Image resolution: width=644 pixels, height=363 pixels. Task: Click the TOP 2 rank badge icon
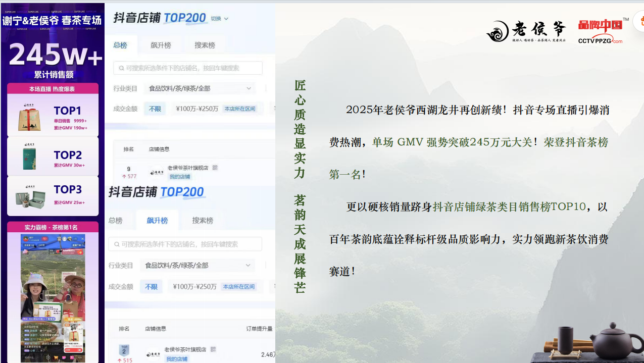[x=124, y=349]
